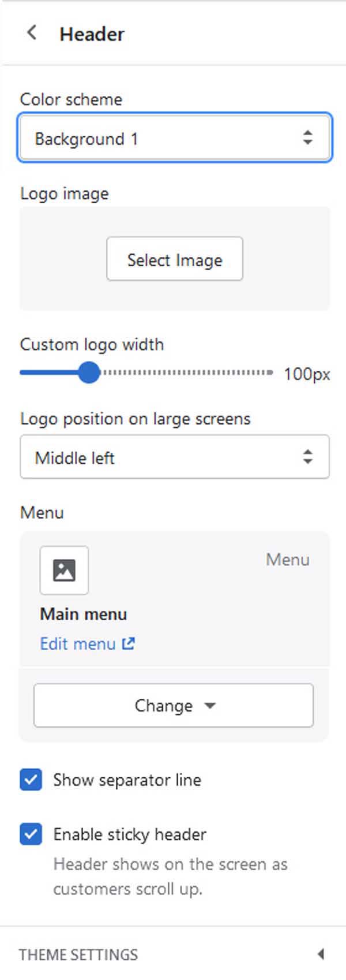This screenshot has height=980, width=346.
Task: Click the Logo position up-down arrows icon
Action: (x=308, y=457)
